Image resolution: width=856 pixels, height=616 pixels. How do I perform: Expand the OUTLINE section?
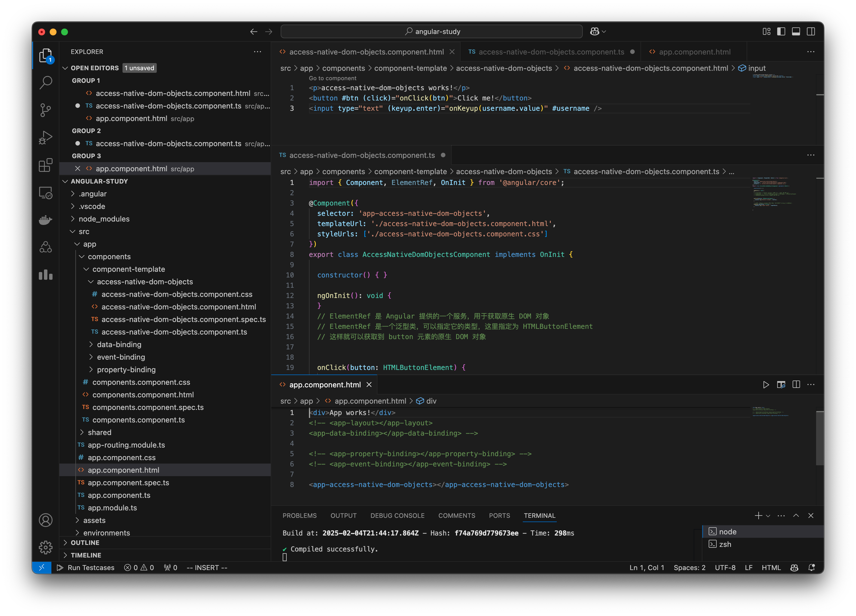[86, 542]
